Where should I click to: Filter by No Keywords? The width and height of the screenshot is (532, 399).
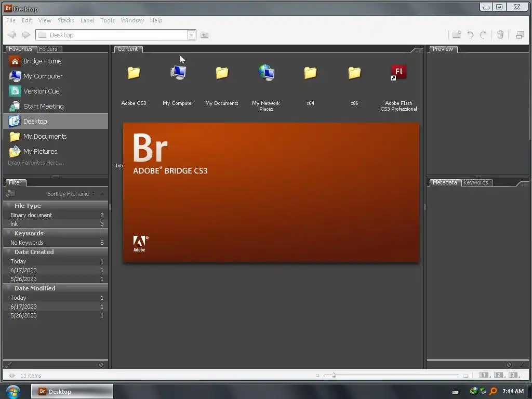click(56, 243)
